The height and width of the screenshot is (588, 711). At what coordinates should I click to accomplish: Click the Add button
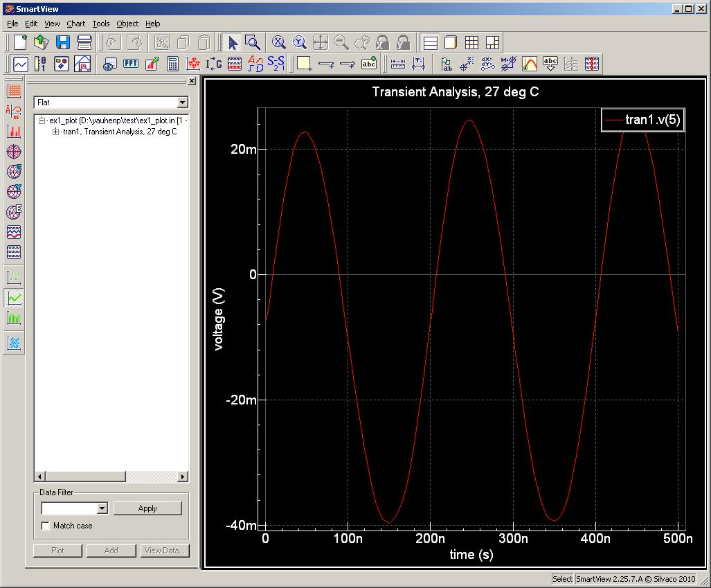point(111,551)
